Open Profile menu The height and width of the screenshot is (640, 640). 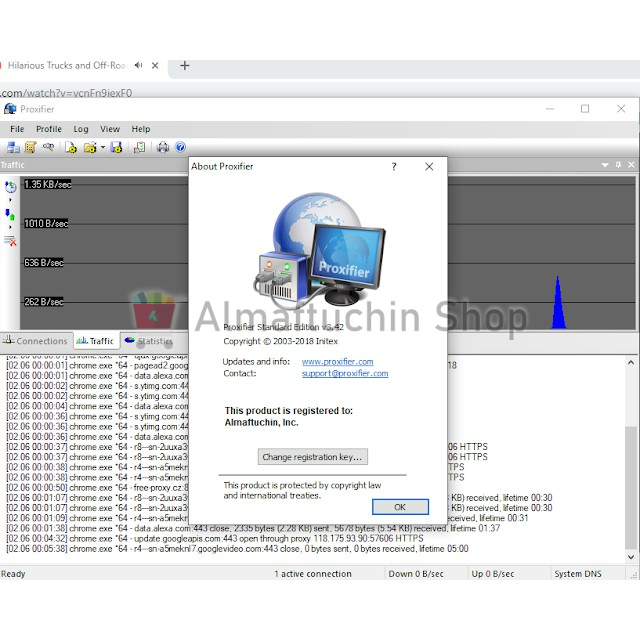(49, 129)
